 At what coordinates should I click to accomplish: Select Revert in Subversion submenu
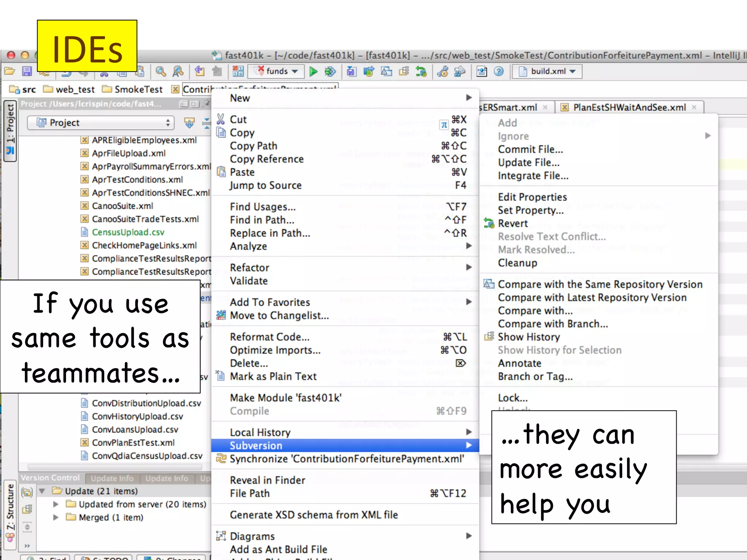(x=599, y=223)
